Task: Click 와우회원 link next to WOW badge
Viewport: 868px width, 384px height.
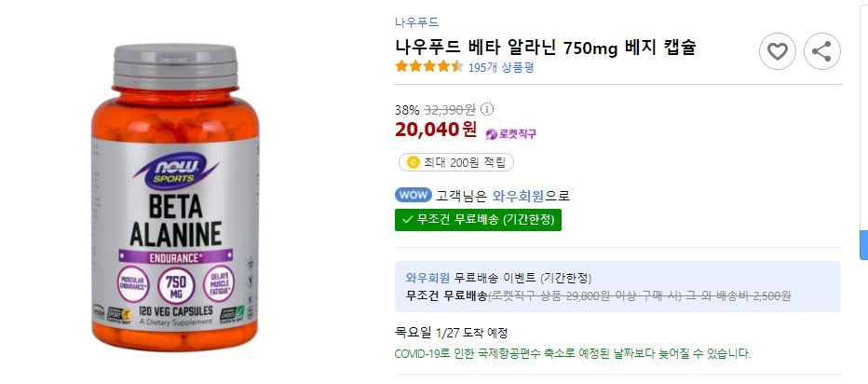Action: point(518,196)
